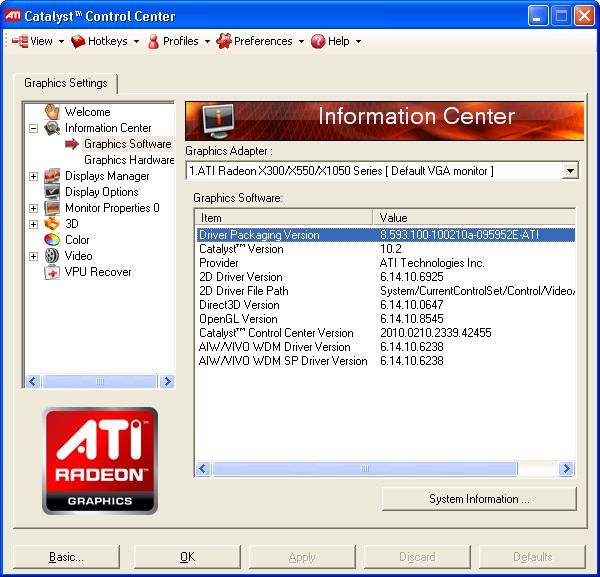Select the 2D Driver Version row
This screenshot has width=600, height=577.
coord(385,277)
